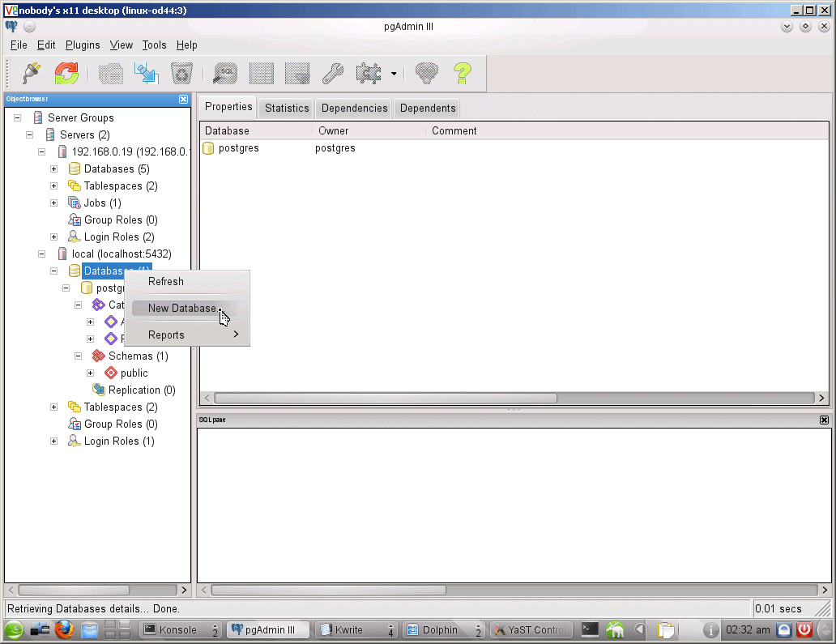Click the Guru Hint elephant icon

coord(427,73)
